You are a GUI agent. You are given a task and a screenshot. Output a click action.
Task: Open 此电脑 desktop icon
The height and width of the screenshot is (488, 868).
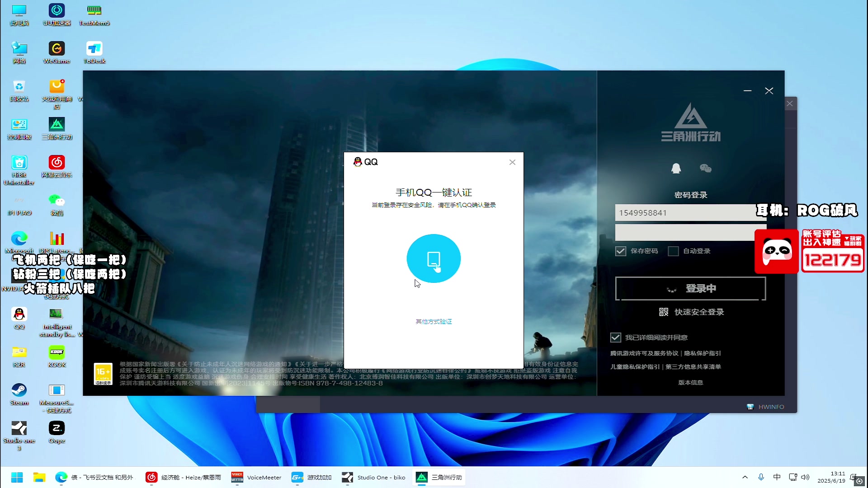coord(19,15)
